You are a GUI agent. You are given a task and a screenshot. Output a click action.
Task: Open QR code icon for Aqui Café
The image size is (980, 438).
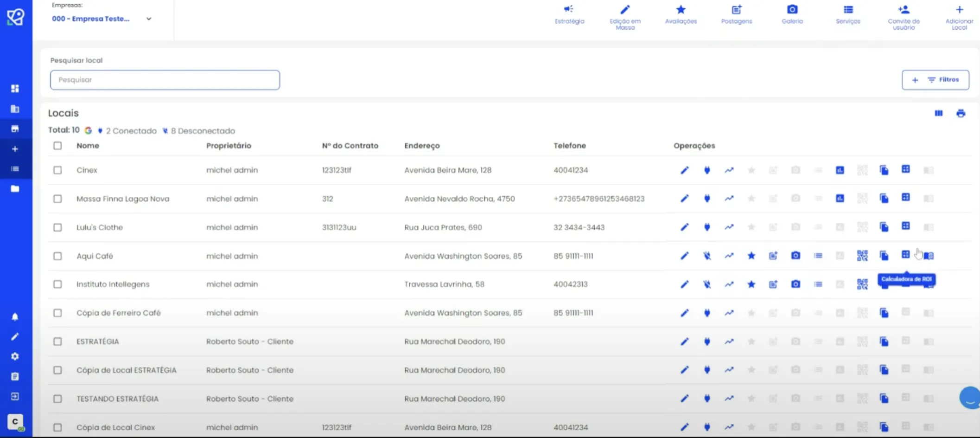point(862,256)
